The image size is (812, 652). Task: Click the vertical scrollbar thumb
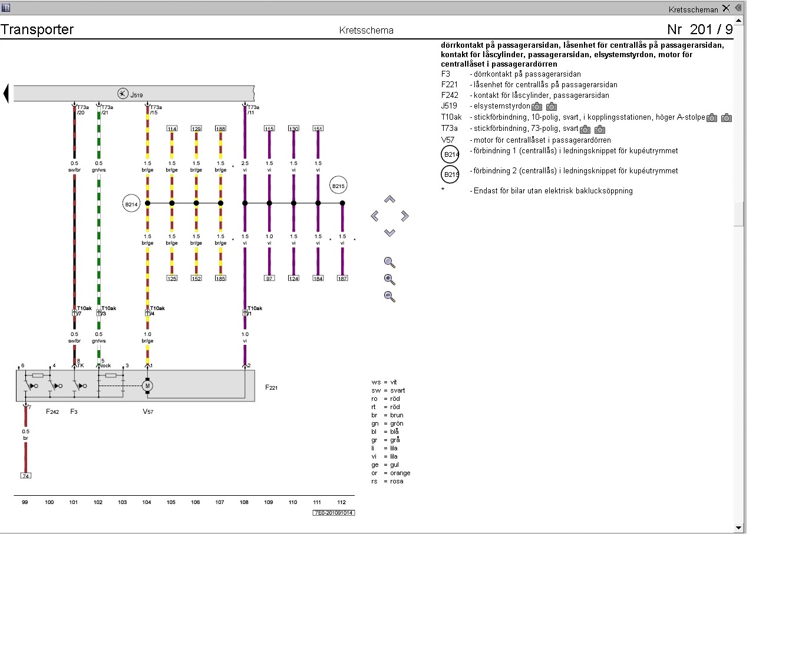(x=738, y=214)
